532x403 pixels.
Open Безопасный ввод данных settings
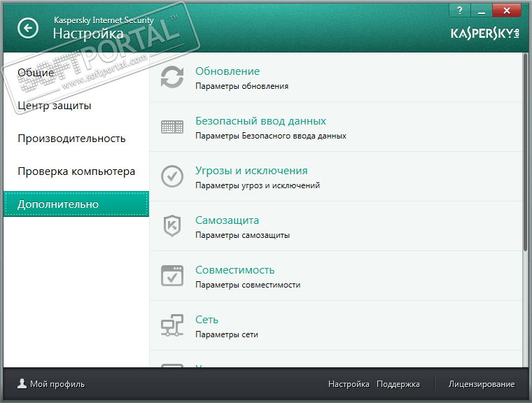coord(260,121)
